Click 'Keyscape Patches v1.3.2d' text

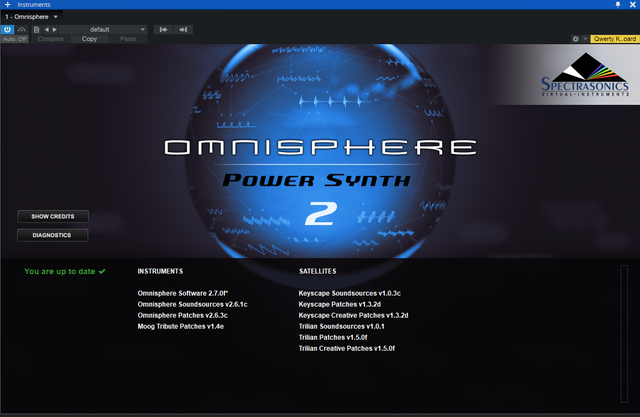(340, 304)
